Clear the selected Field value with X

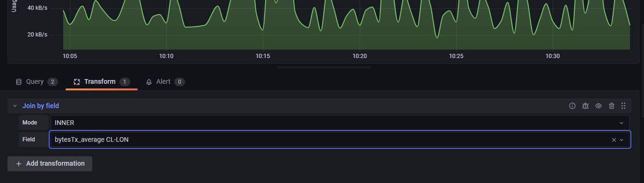614,139
